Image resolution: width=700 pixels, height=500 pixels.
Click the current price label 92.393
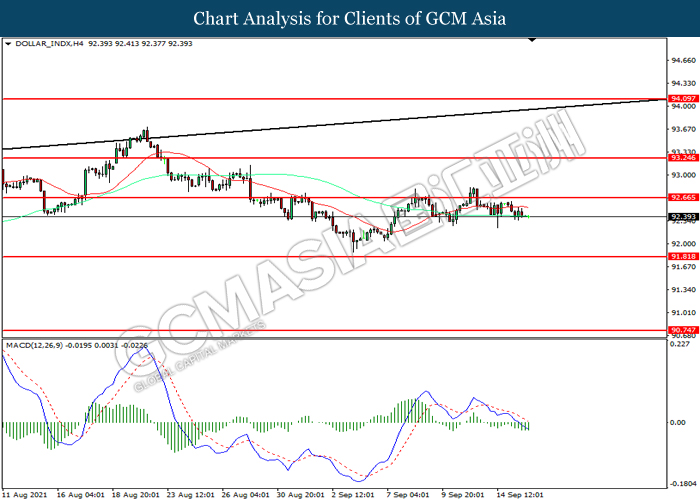pos(684,217)
